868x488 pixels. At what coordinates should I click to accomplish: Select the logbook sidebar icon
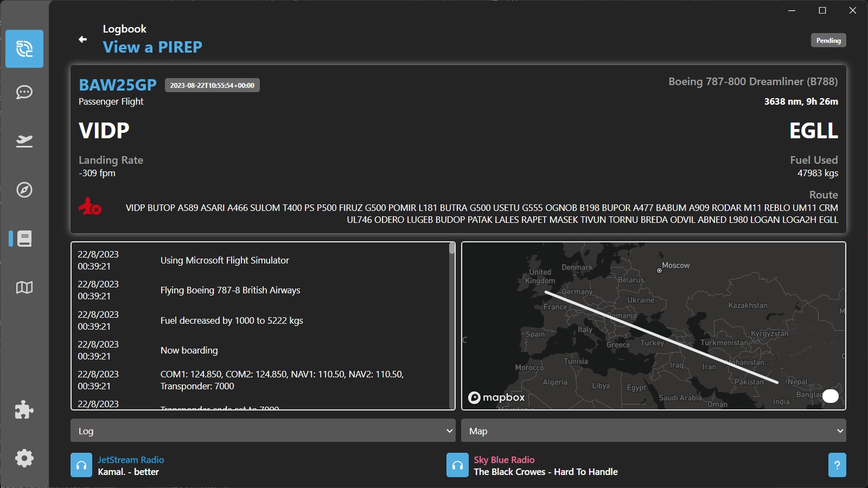coord(24,239)
